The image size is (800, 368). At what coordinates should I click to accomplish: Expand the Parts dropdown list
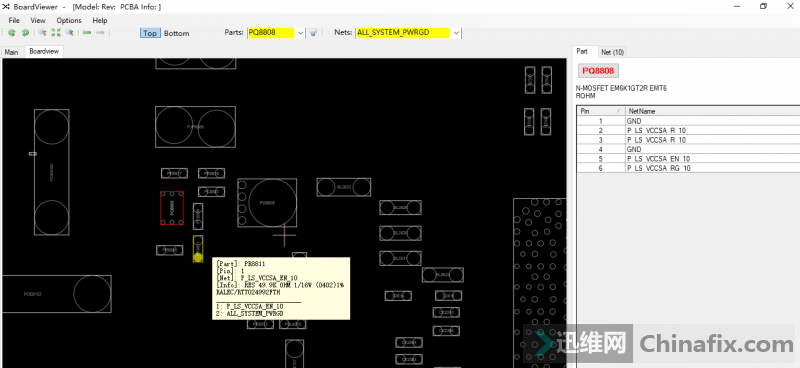coord(301,33)
